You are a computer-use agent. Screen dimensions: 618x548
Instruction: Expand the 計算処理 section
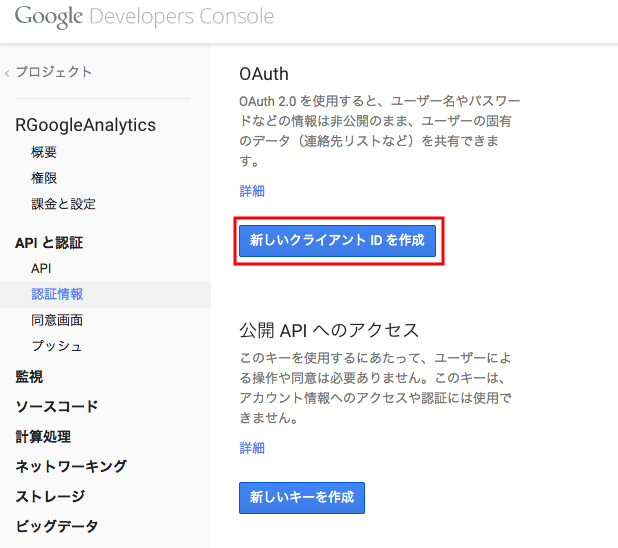[x=43, y=437]
